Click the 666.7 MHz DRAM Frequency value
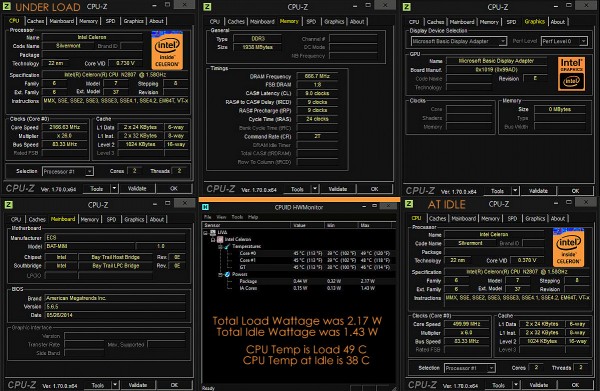This screenshot has height=391, width=600. 317,76
